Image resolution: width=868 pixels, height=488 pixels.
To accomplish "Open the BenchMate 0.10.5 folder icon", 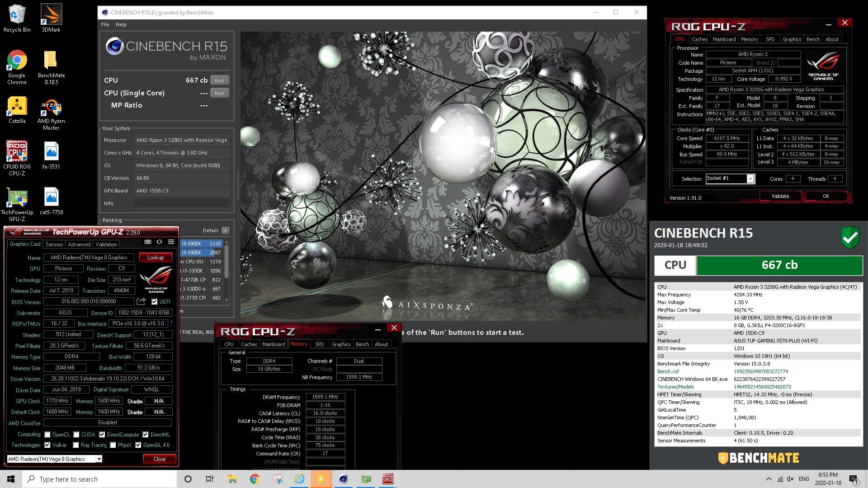I will 51,67.
